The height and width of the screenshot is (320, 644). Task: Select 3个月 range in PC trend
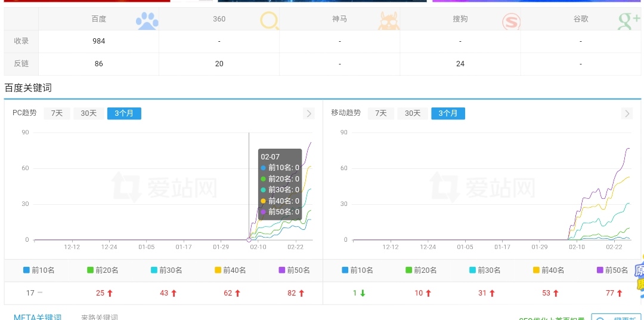click(124, 113)
